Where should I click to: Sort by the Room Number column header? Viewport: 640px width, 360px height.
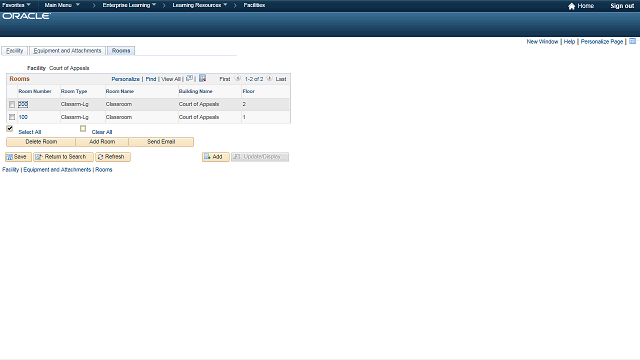pos(35,91)
